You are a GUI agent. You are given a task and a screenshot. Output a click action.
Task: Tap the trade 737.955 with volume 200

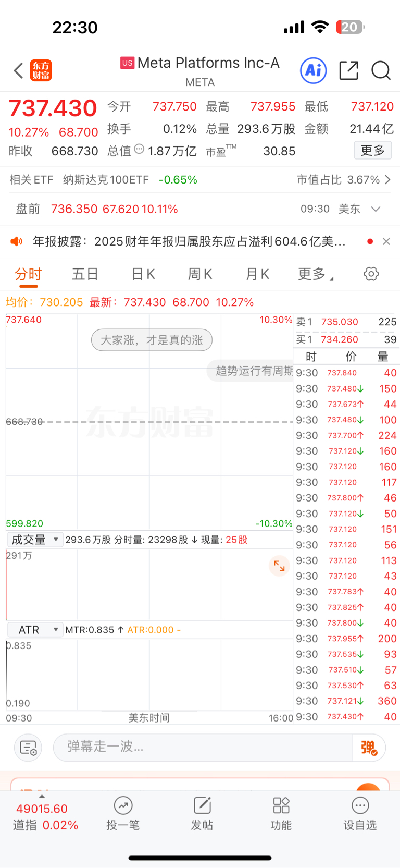(x=346, y=639)
